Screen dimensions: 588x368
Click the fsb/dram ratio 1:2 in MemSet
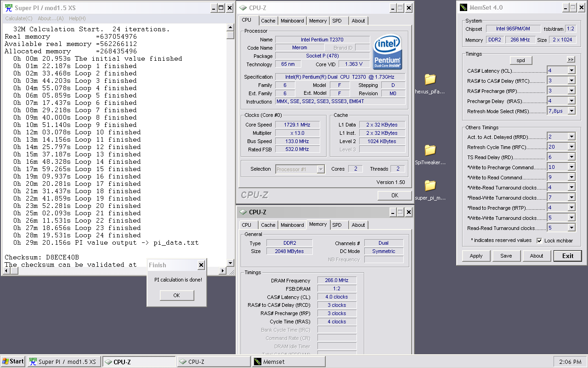571,29
